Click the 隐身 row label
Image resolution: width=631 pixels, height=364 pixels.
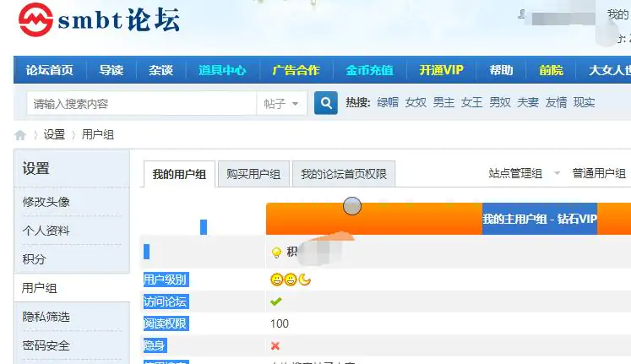coord(155,345)
